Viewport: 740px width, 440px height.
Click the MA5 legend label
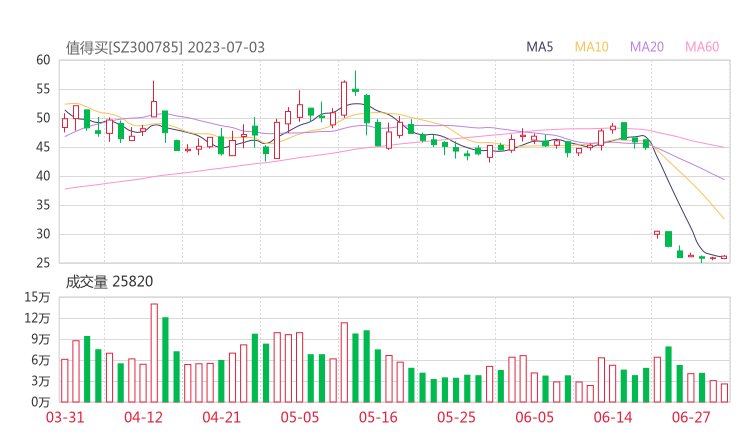[x=539, y=47]
